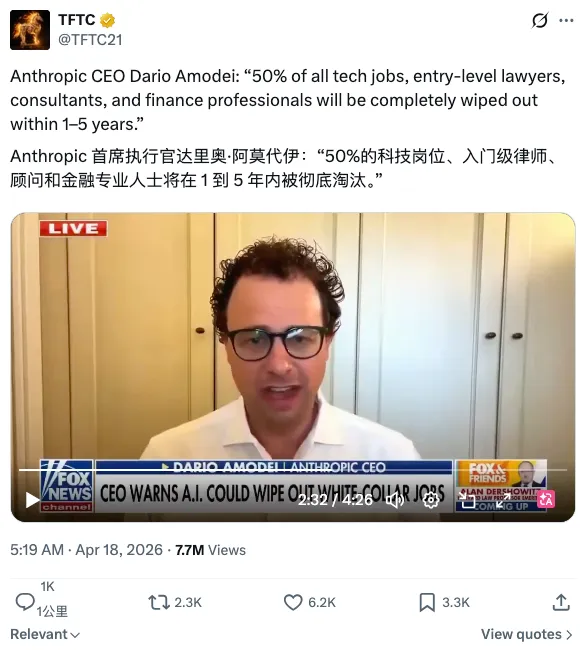The height and width of the screenshot is (650, 587).
Task: Enable picture-in-picture mini player
Action: point(467,500)
